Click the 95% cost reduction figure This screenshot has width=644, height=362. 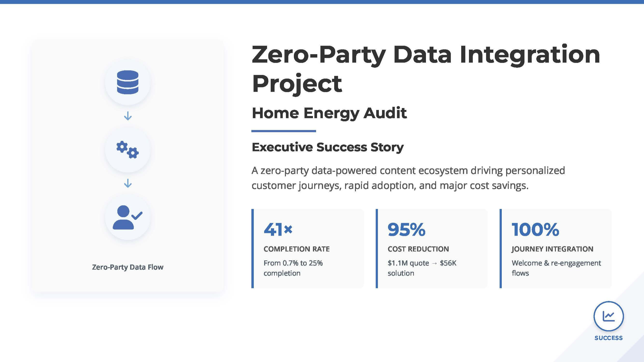click(x=406, y=229)
